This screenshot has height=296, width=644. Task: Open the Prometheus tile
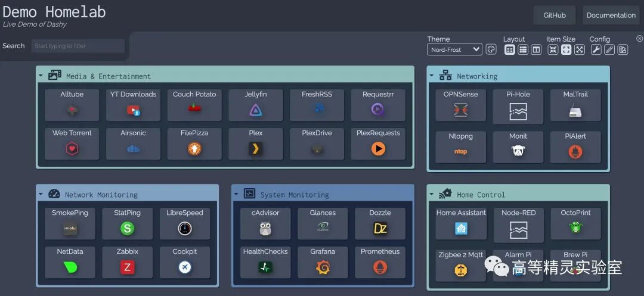tap(380, 263)
